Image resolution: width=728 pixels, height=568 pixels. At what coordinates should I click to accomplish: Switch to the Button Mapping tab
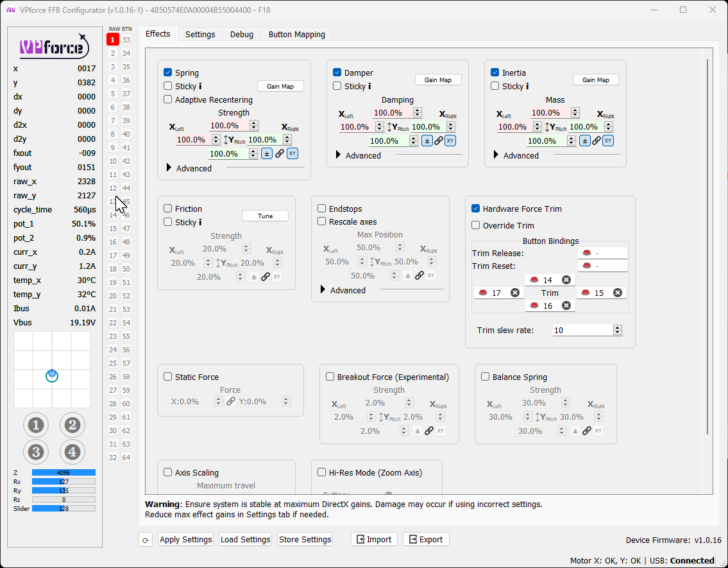pos(296,34)
